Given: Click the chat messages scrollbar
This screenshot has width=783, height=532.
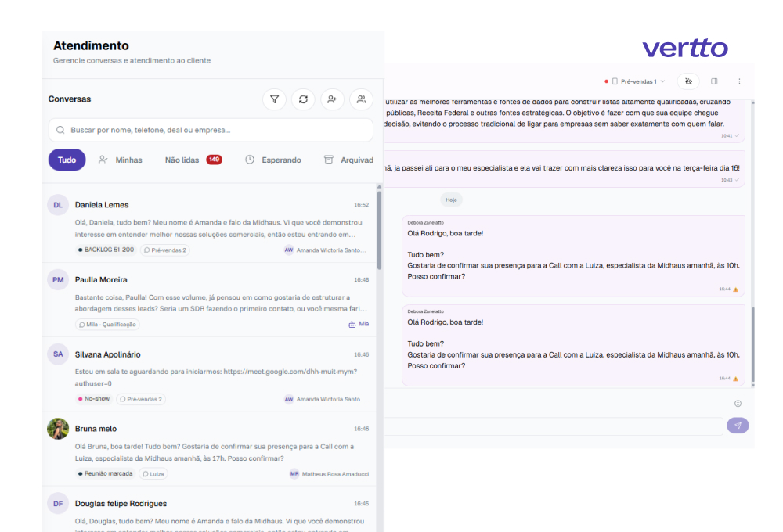Looking at the screenshot, I should [753, 346].
